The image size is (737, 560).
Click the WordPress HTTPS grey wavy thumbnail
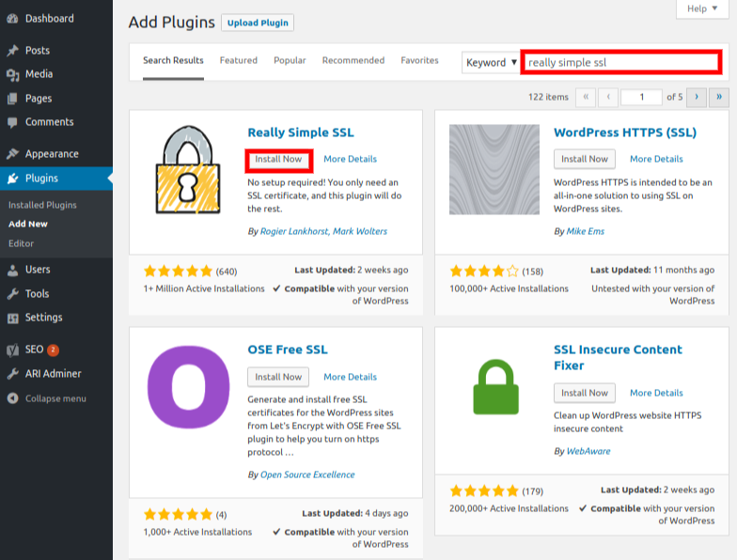pyautogui.click(x=494, y=169)
